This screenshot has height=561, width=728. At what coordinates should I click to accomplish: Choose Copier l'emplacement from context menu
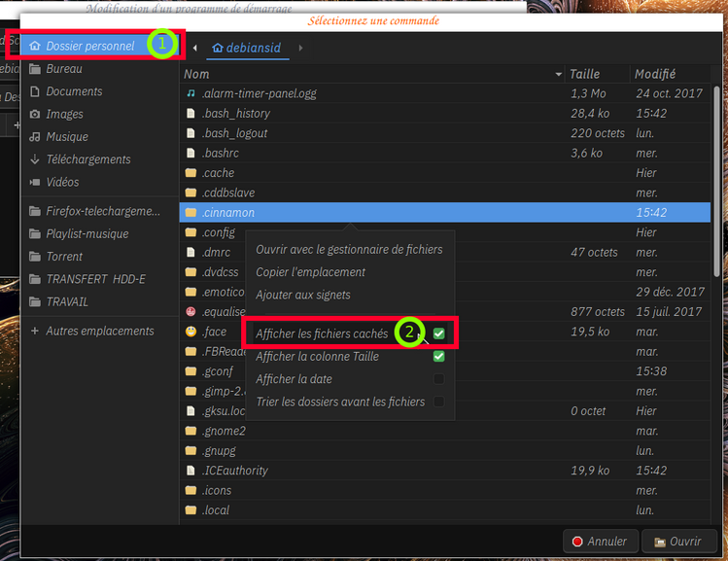[310, 272]
